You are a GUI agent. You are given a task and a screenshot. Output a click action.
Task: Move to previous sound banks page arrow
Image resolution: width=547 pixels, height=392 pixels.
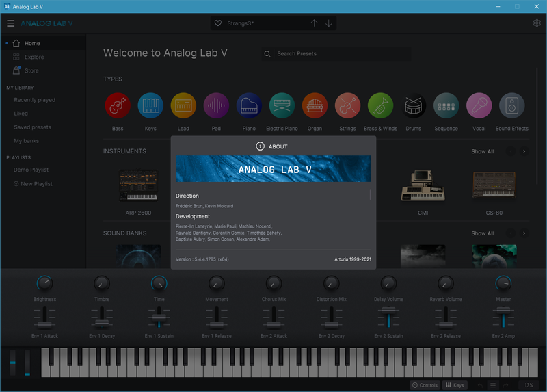[511, 233]
